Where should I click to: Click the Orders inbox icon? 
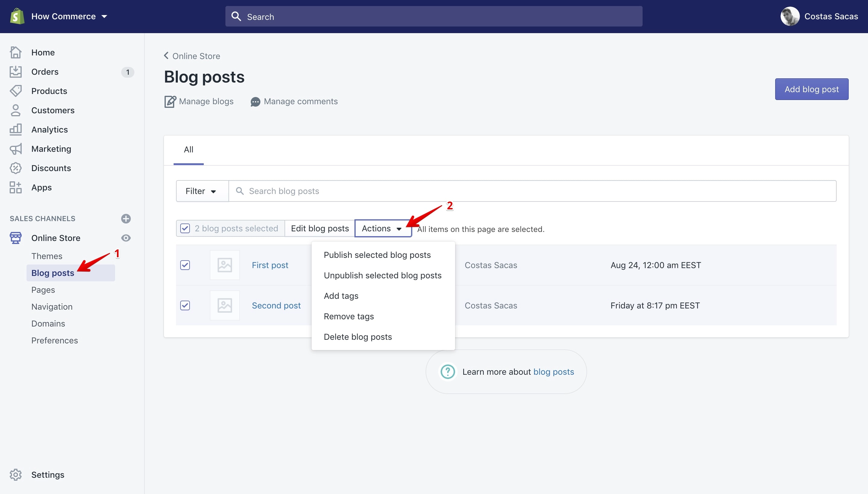(16, 72)
